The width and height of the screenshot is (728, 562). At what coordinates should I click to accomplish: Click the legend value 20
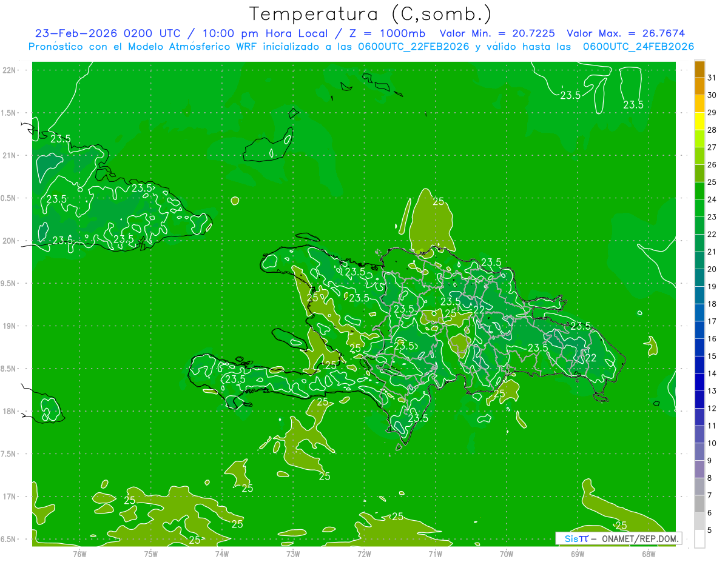pyautogui.click(x=712, y=269)
